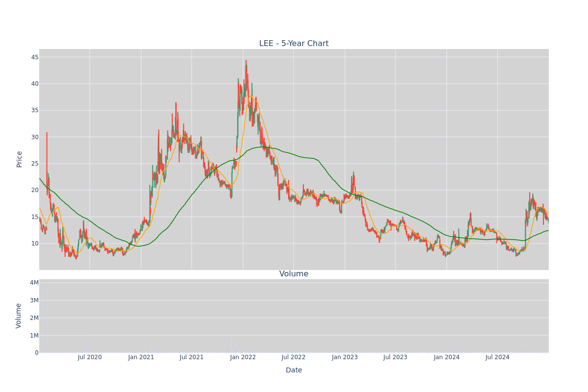Click the price tick label '10'
This screenshot has width=588, height=392.
[35, 244]
